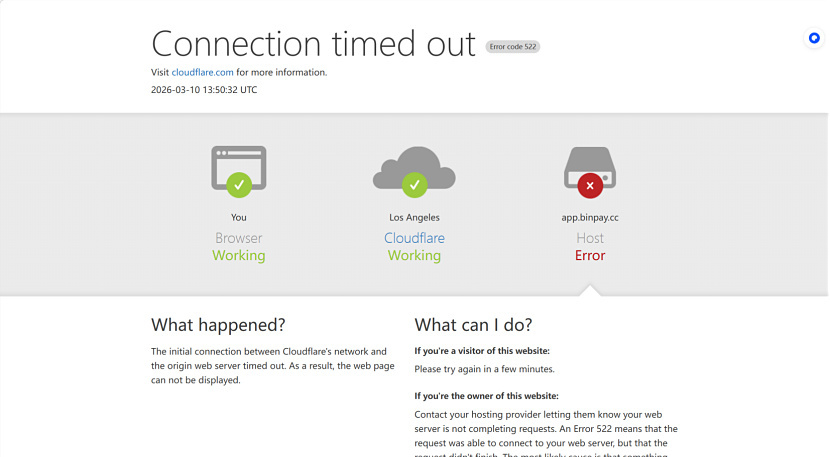Click the white pointer arrow below Host
Image resolution: width=830 pixels, height=457 pixels.
tap(590, 290)
